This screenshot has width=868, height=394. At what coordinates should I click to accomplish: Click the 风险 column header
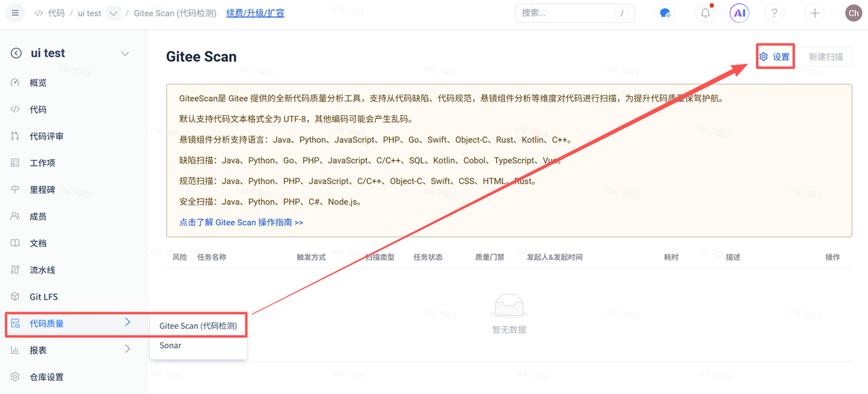tap(180, 257)
